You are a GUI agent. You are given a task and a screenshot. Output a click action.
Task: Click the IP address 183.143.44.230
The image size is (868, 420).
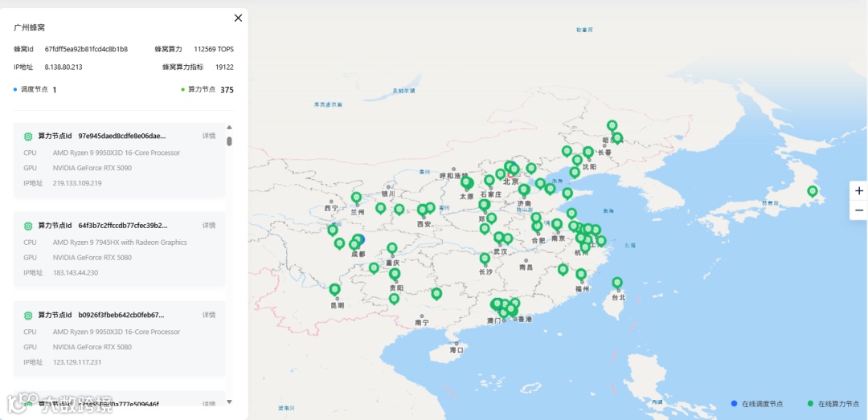click(x=76, y=272)
